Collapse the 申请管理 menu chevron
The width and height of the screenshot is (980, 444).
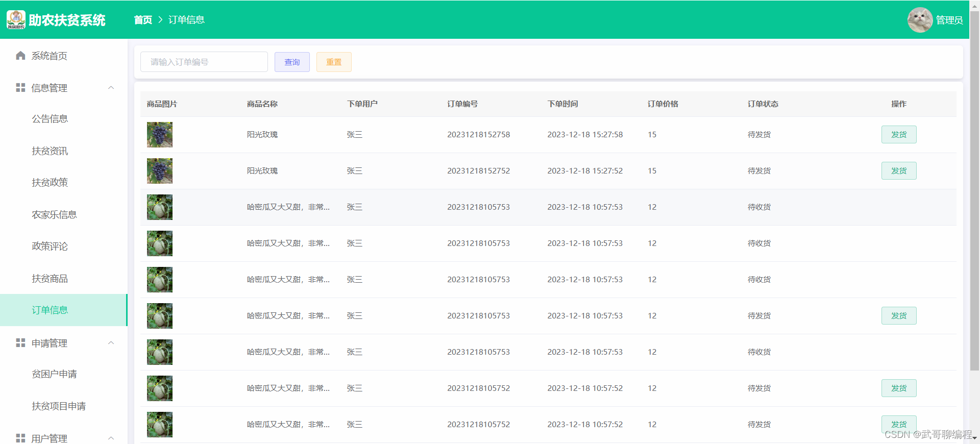(111, 343)
